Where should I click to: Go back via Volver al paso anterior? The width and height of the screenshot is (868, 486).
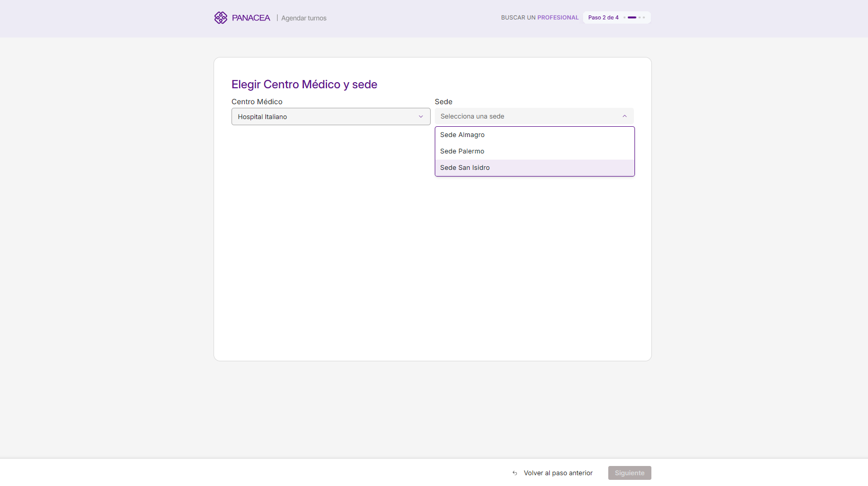click(558, 473)
